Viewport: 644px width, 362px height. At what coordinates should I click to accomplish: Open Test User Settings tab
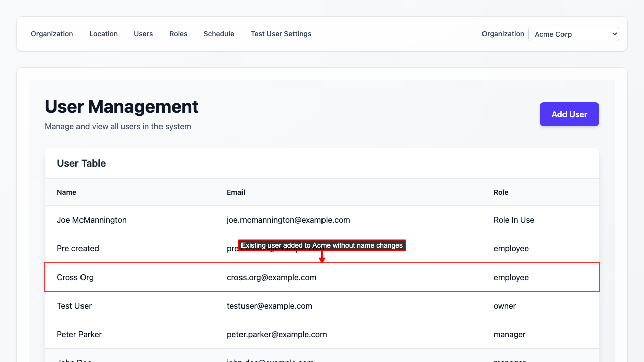point(281,34)
